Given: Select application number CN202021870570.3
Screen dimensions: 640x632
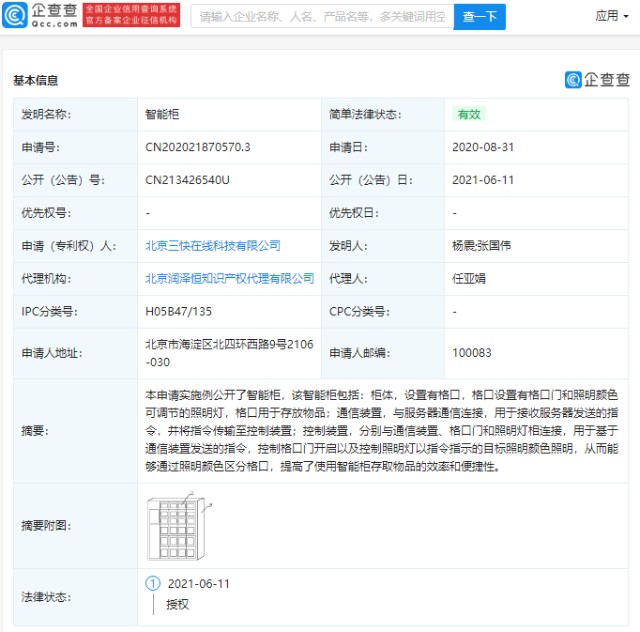Looking at the screenshot, I should (x=198, y=147).
